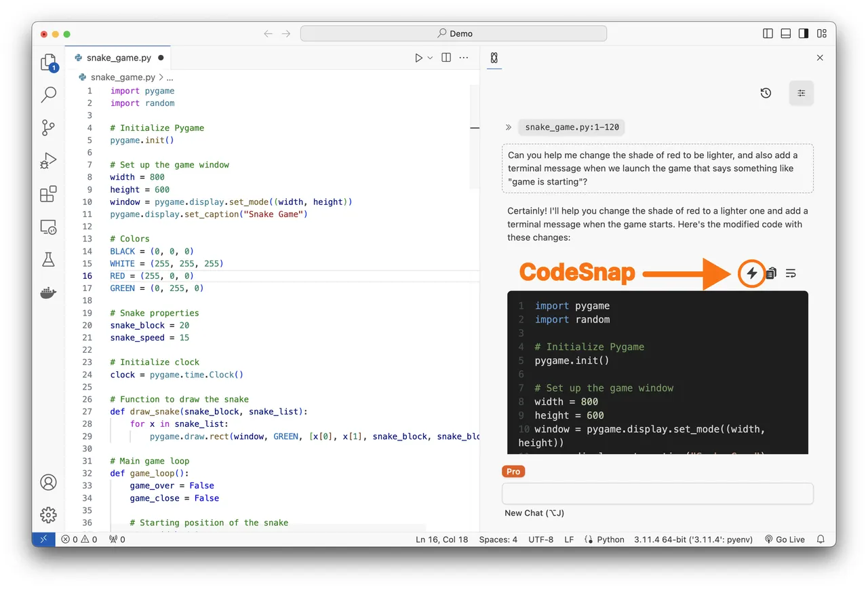
Task: Toggle the primary side bar layout
Action: point(768,33)
